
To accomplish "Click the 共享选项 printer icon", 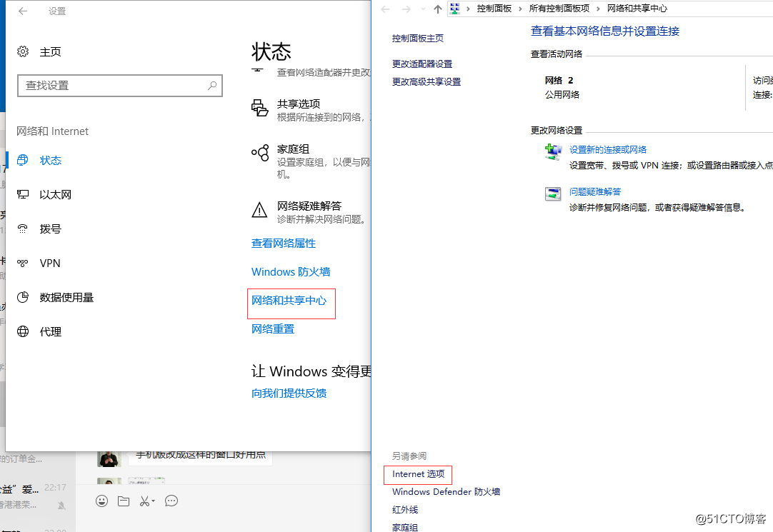I will coord(260,107).
